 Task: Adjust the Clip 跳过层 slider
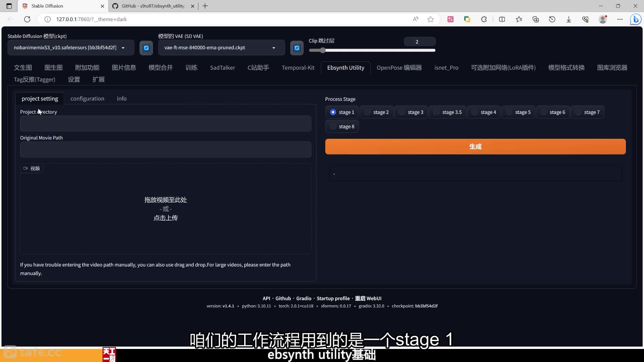pos(372,50)
